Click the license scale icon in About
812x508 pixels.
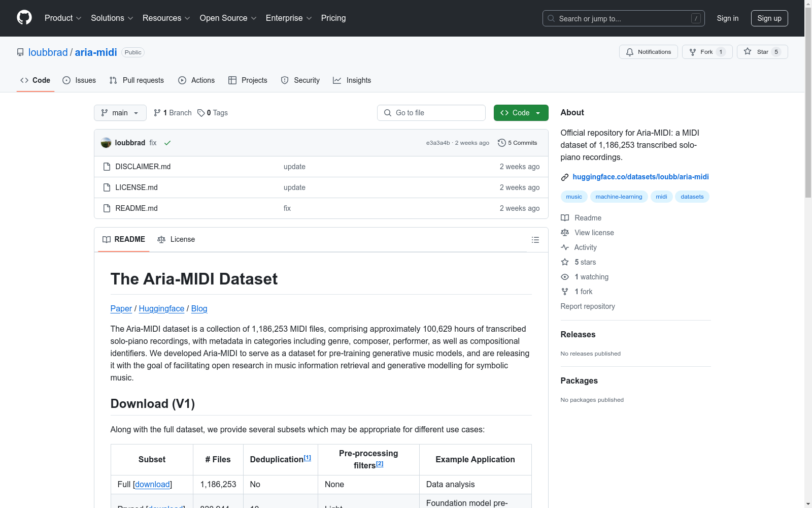565,233
